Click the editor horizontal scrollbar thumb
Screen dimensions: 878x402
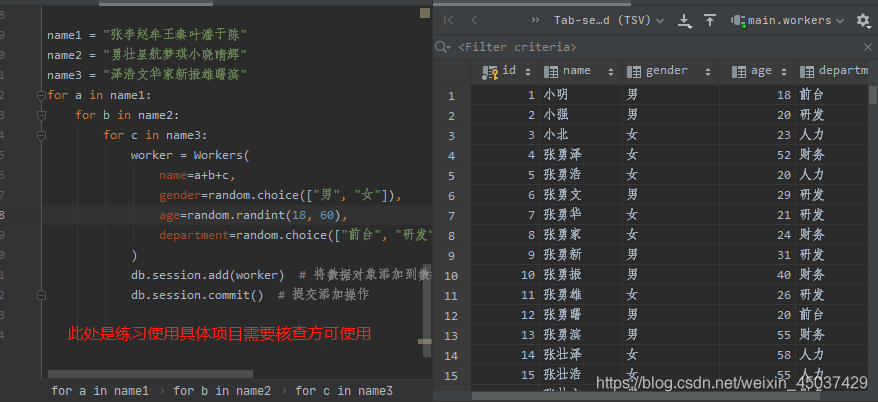(150, 374)
